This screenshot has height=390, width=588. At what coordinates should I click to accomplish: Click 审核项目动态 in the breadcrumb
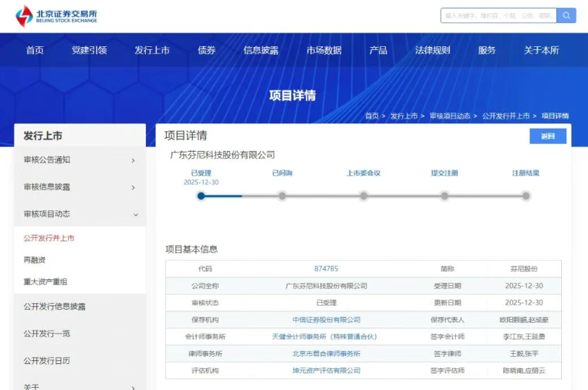point(449,116)
